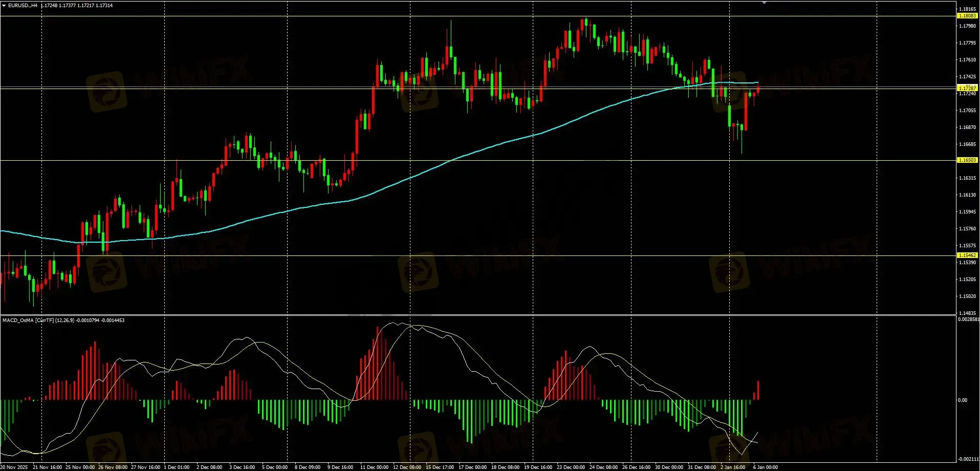980x471 pixels.
Task: Click the 30 Dec 00:00 time label
Action: (x=669, y=467)
